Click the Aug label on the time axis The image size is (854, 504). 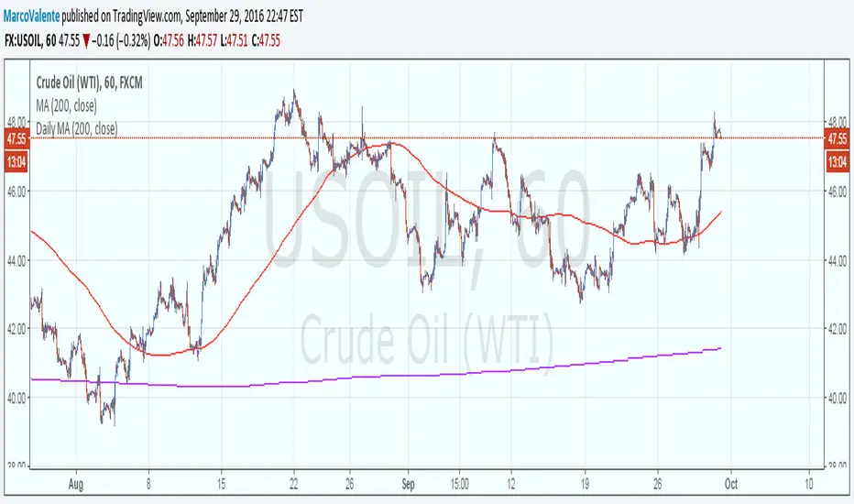point(76,484)
